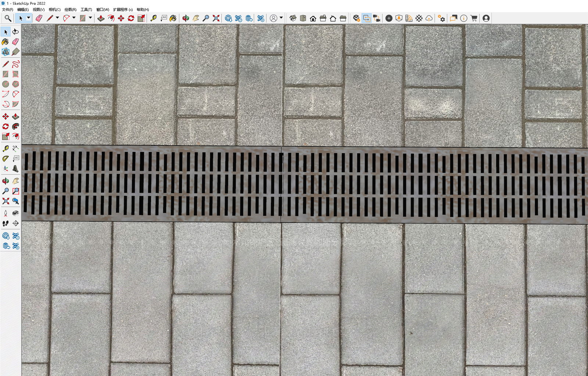
Task: Select the Walk tool footprints icon
Action: click(6, 223)
